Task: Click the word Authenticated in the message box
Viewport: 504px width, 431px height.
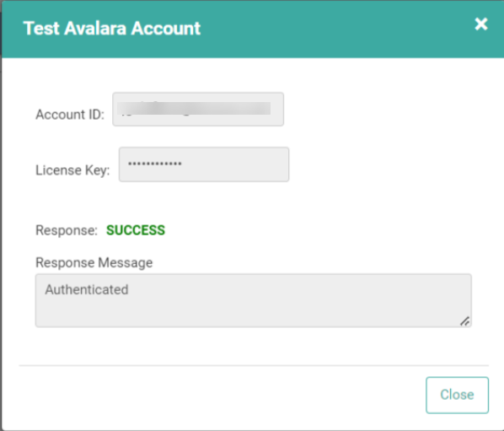Action: pyautogui.click(x=87, y=289)
